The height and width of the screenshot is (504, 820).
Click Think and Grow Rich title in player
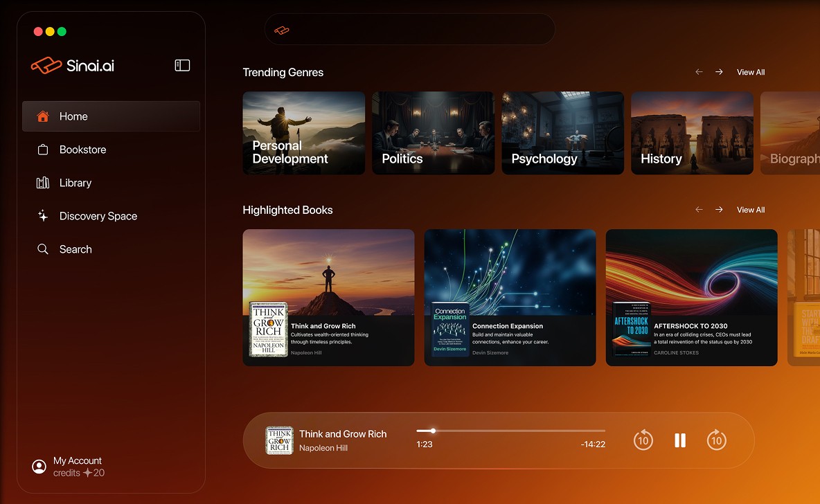(x=343, y=434)
